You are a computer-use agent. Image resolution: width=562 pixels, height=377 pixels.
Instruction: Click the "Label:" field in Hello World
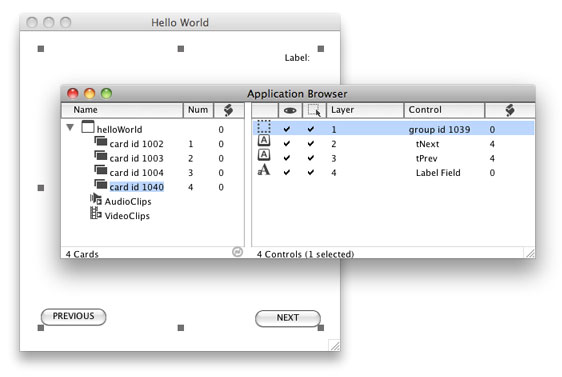pos(297,58)
